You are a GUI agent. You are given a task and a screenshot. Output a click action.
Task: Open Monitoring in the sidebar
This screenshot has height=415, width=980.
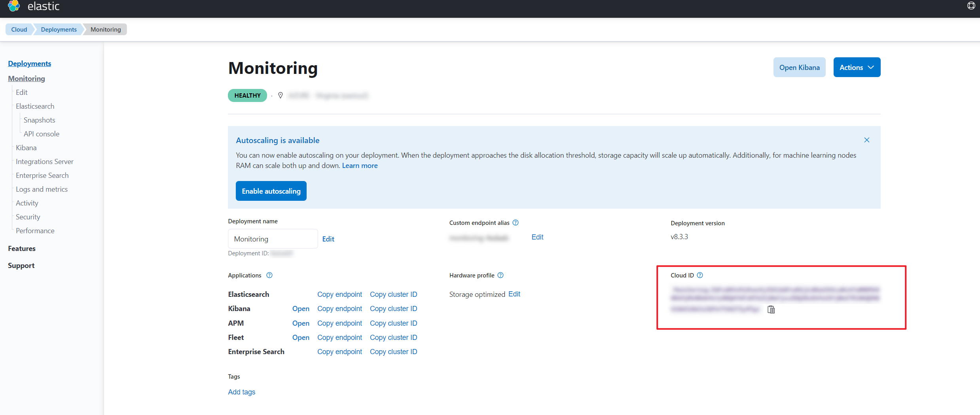pos(27,79)
